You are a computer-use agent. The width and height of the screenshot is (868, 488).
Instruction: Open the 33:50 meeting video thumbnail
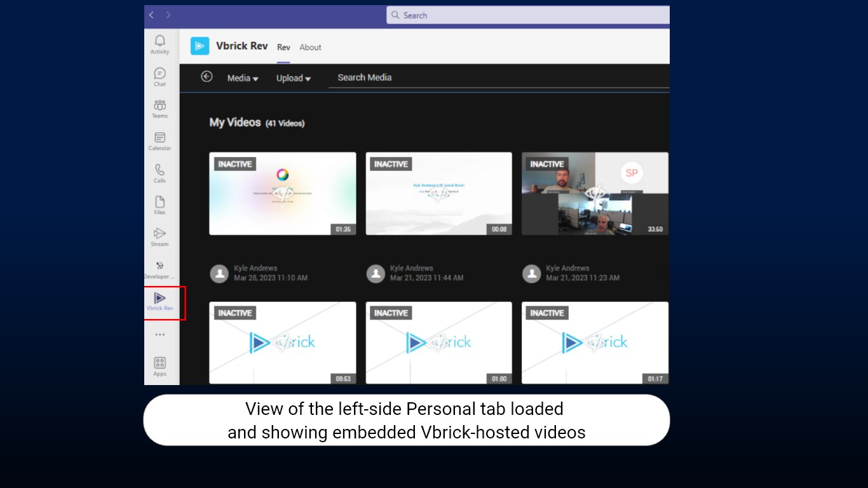(x=595, y=193)
